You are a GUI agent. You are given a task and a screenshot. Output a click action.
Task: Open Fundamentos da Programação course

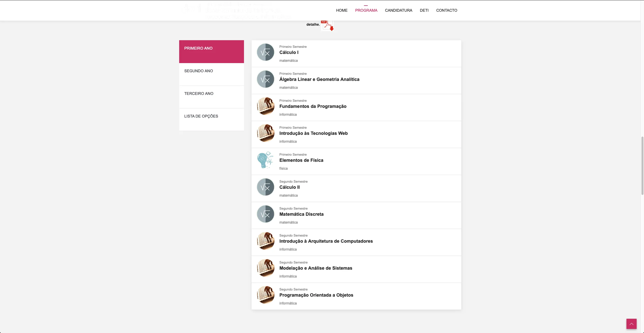pyautogui.click(x=313, y=106)
